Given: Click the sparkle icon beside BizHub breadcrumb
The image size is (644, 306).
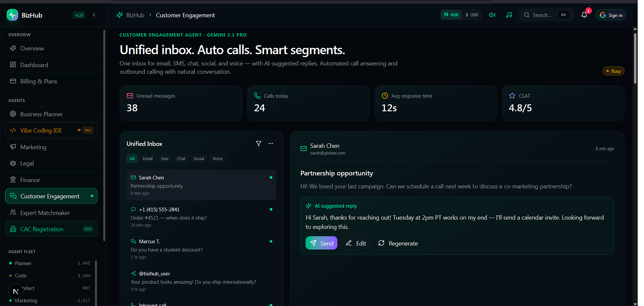Looking at the screenshot, I should [119, 15].
